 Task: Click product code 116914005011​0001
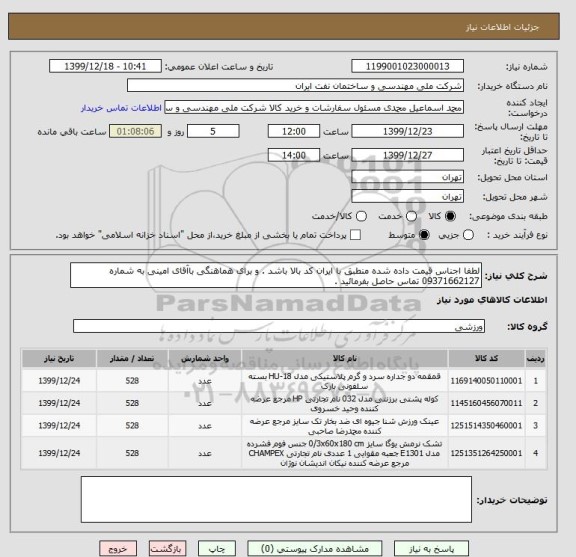click(486, 381)
